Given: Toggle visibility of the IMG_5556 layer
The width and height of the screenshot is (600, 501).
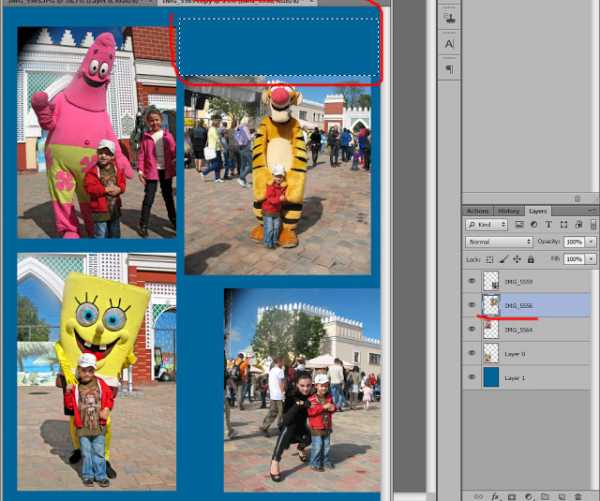Looking at the screenshot, I should (471, 306).
